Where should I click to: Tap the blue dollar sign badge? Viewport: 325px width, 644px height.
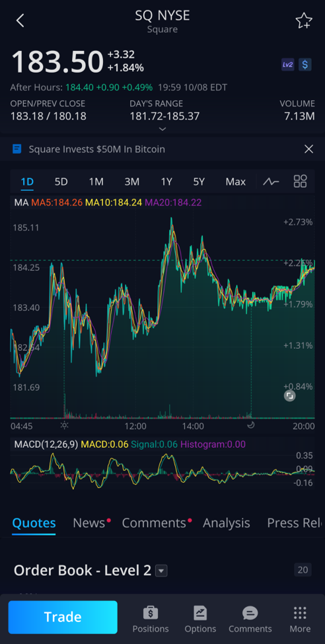(x=305, y=65)
